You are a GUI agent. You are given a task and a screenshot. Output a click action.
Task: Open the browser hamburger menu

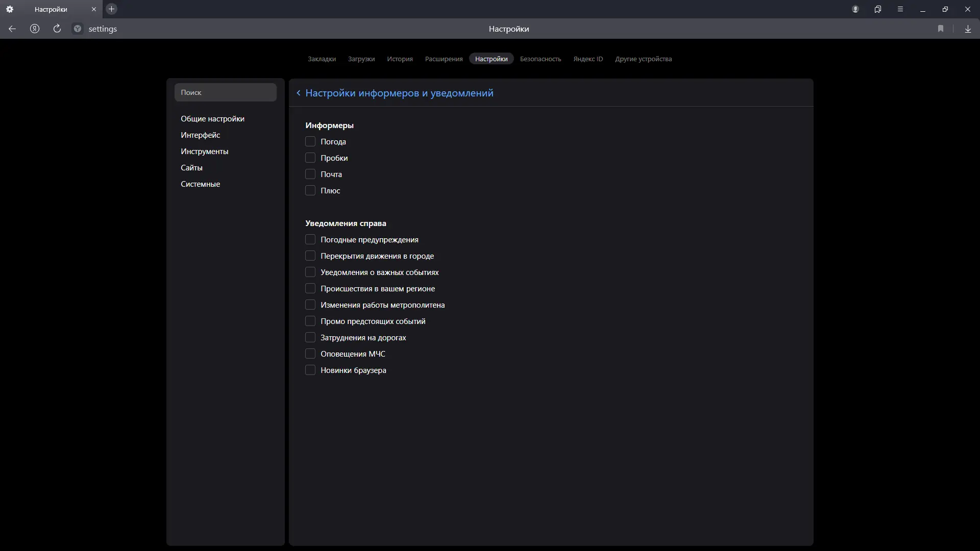pos(900,9)
